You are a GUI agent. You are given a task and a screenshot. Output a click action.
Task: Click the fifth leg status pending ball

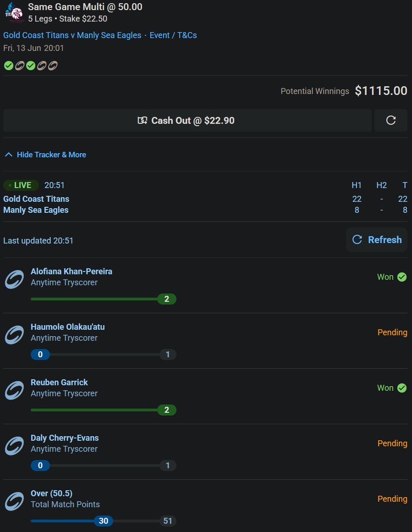[53, 66]
